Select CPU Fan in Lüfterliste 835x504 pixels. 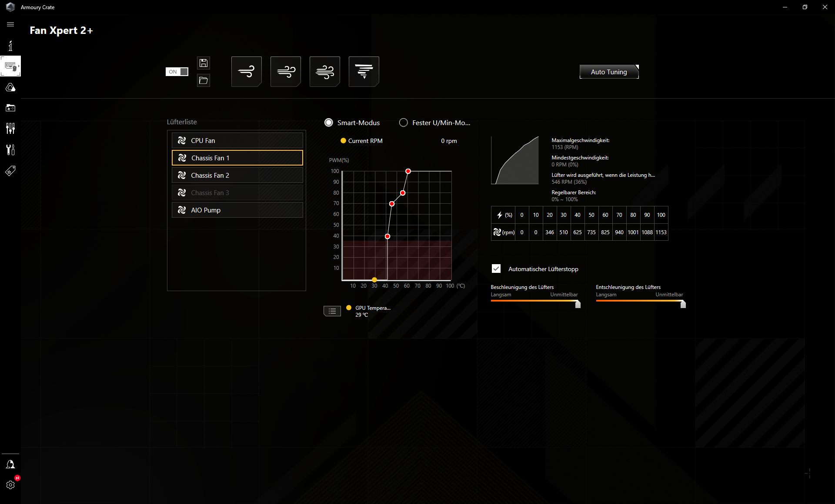237,140
